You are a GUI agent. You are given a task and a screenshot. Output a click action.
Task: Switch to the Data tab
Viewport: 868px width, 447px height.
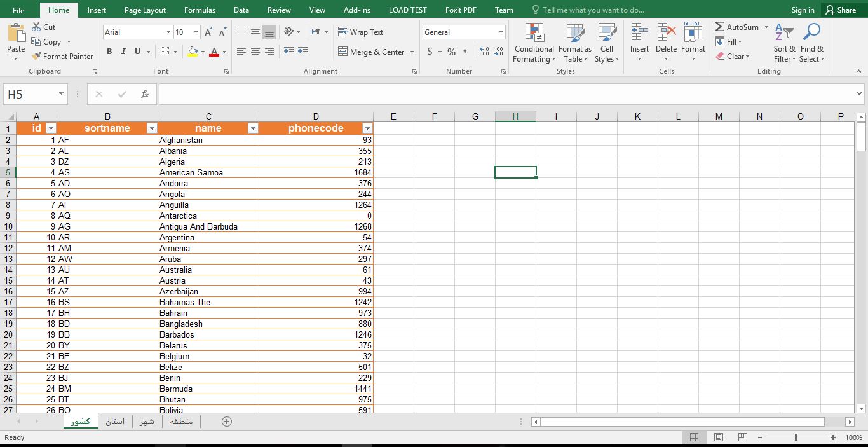(241, 10)
